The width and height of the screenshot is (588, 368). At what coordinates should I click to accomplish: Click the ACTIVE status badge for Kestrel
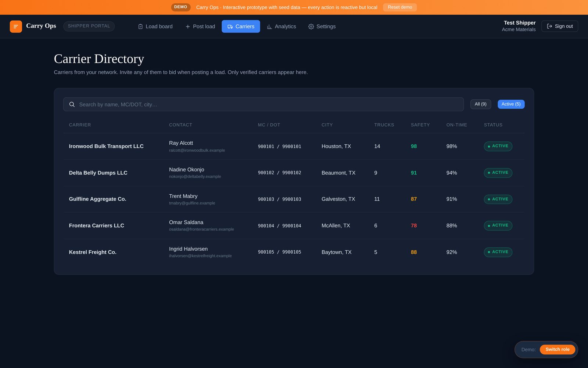coord(498,252)
